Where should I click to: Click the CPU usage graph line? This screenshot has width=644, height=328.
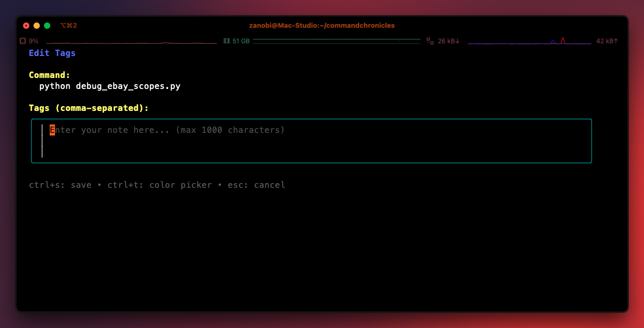click(131, 42)
